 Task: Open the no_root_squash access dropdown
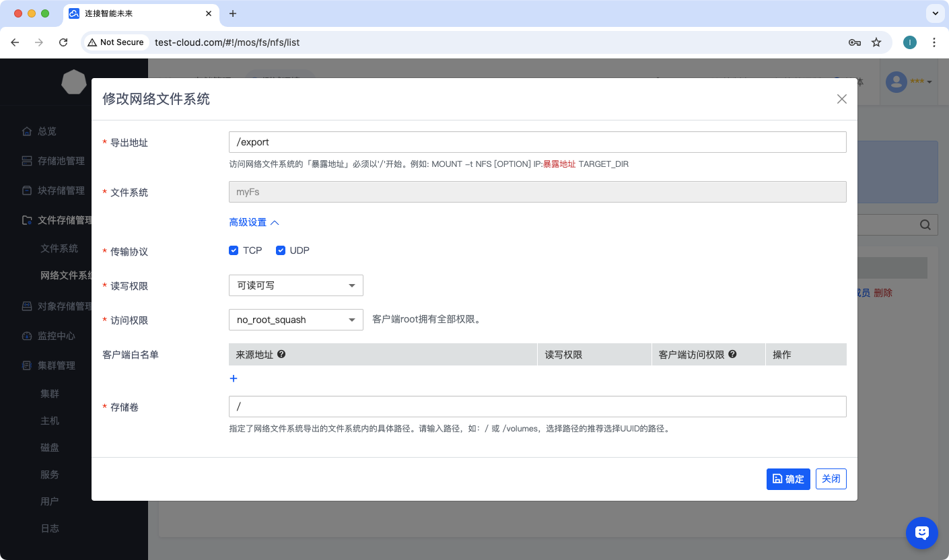(x=296, y=320)
